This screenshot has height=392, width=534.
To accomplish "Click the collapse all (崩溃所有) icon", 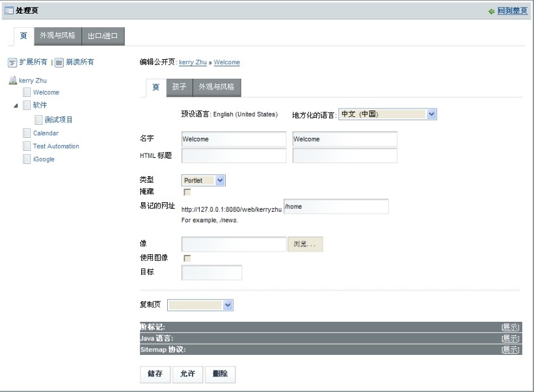I will pyautogui.click(x=59, y=62).
